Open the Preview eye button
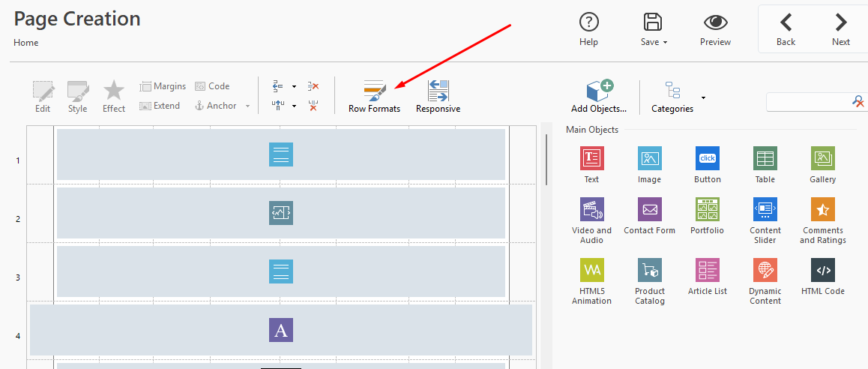This screenshot has width=868, height=369. click(x=715, y=28)
